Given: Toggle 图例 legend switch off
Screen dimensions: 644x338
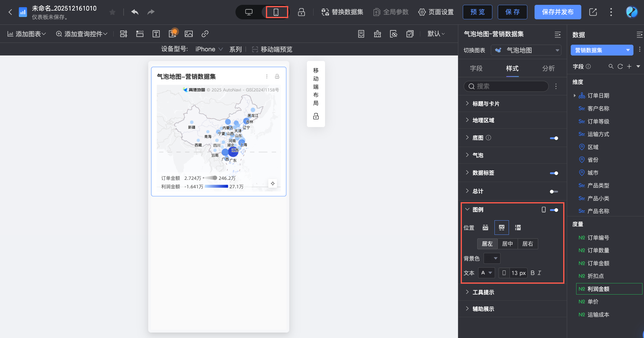Looking at the screenshot, I should [554, 210].
